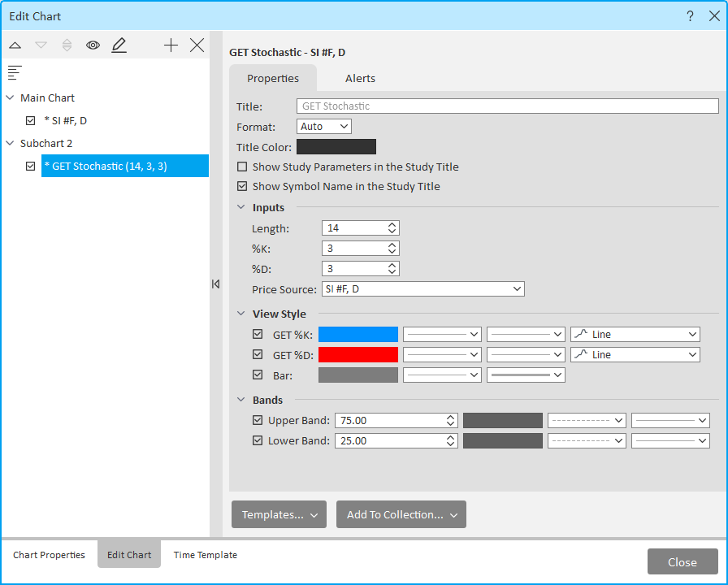The width and height of the screenshot is (728, 585).
Task: Open the help question mark icon
Action: click(690, 16)
